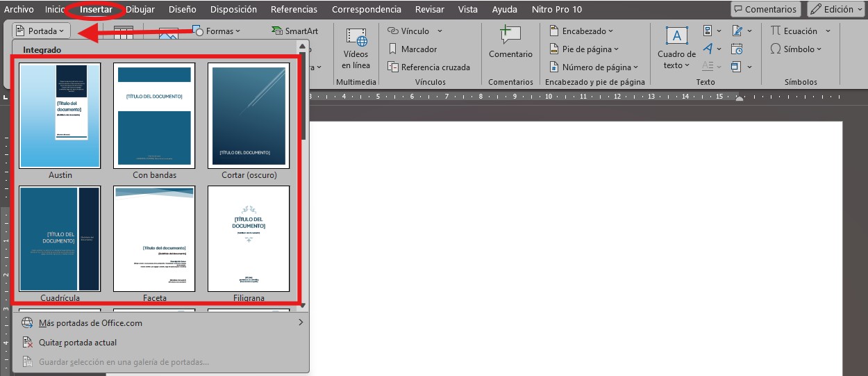Open the Nitro Pro 10 tab
This screenshot has height=376, width=868.
557,10
